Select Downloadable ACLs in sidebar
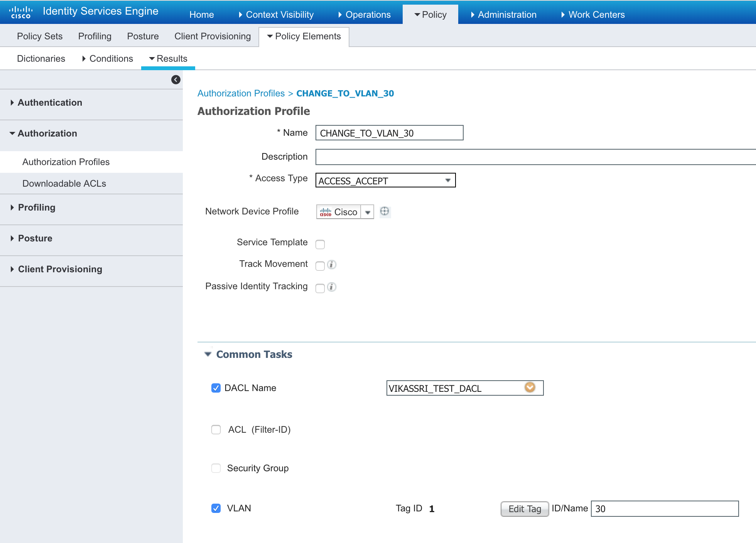Viewport: 756px width, 543px height. coord(64,184)
